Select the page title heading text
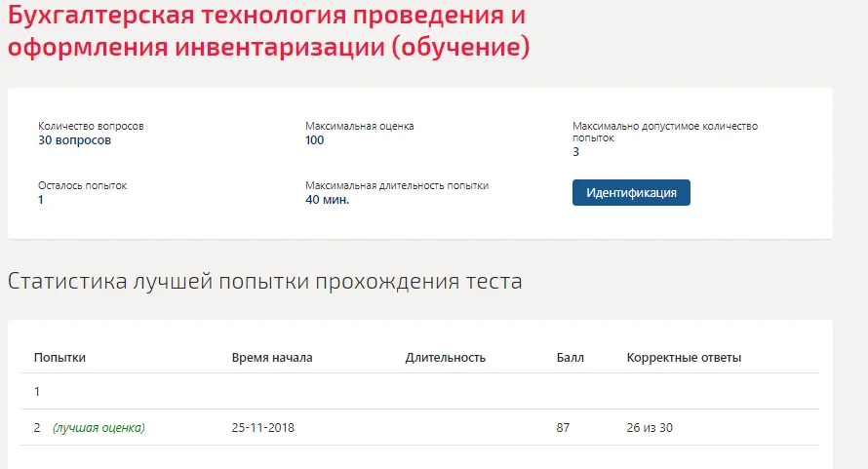Image resolution: width=868 pixels, height=469 pixels. (268, 30)
